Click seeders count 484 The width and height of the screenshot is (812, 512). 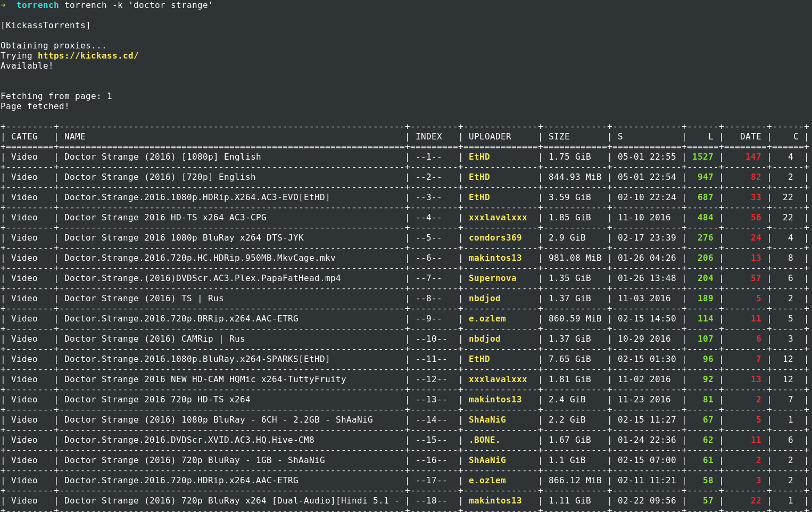click(x=706, y=217)
